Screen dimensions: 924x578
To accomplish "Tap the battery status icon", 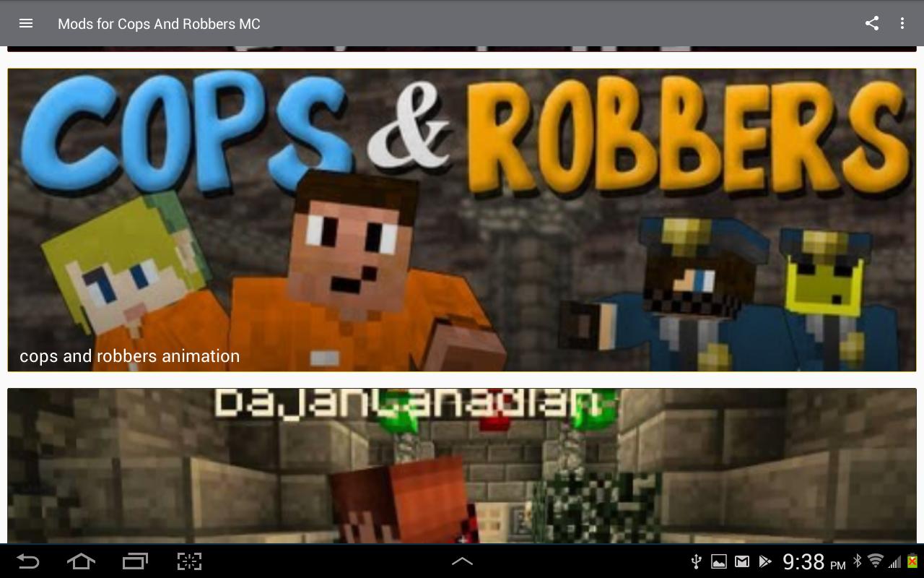I will (x=912, y=561).
